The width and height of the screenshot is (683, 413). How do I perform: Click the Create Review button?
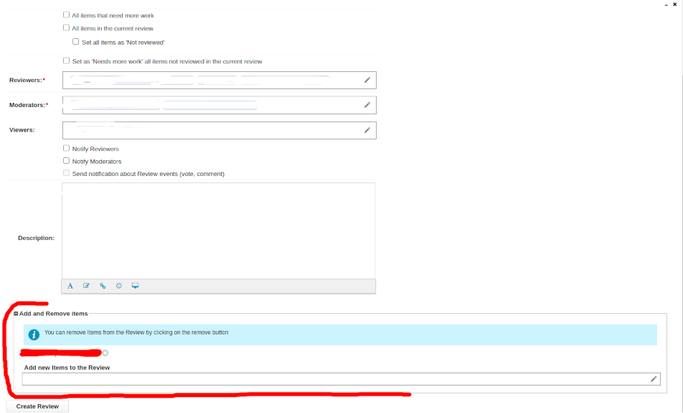(x=37, y=406)
